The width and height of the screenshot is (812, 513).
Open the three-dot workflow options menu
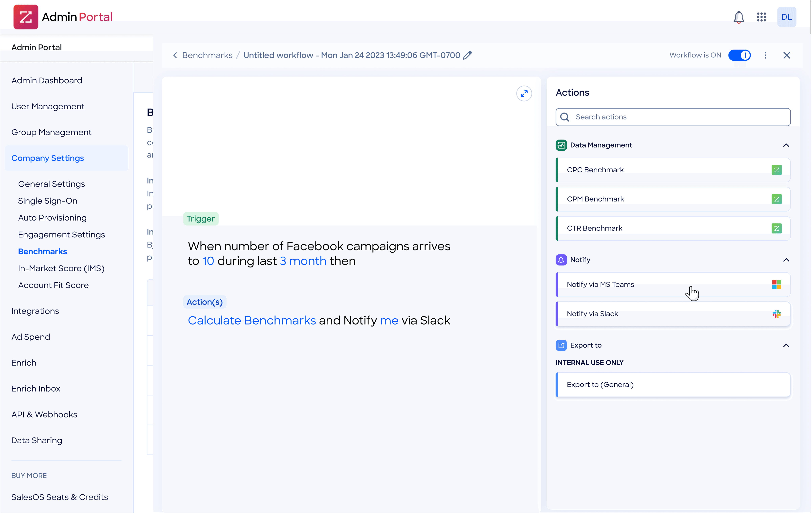(x=765, y=55)
